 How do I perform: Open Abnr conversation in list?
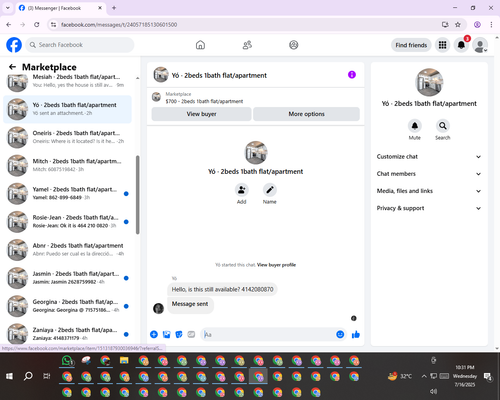point(67,250)
